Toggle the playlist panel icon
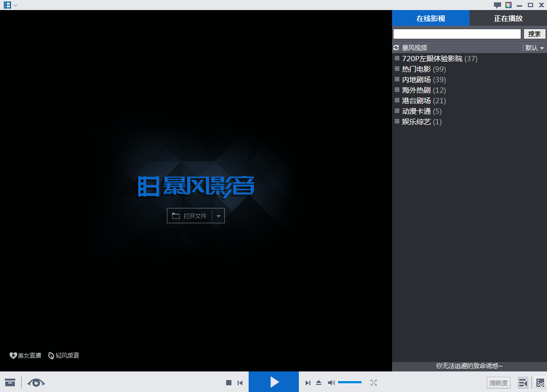This screenshot has width=547, height=392. pos(523,382)
